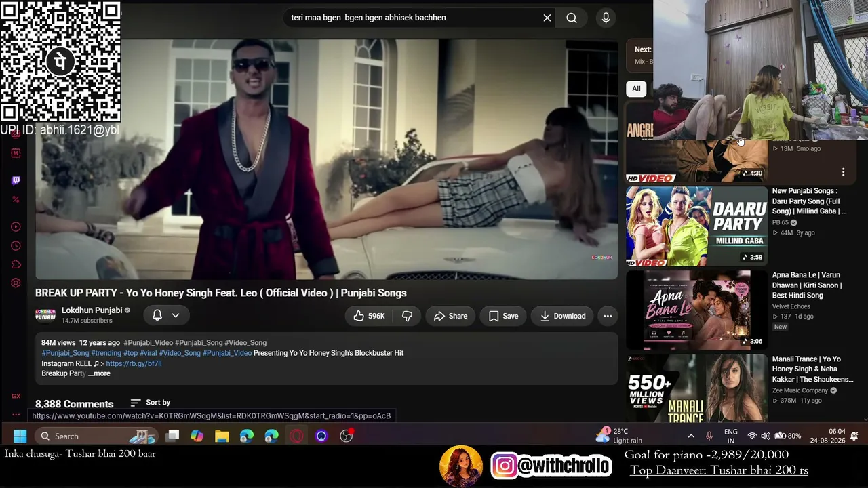Image resolution: width=868 pixels, height=488 pixels.
Task: Open the Twitch sidebar icon
Action: 16,180
